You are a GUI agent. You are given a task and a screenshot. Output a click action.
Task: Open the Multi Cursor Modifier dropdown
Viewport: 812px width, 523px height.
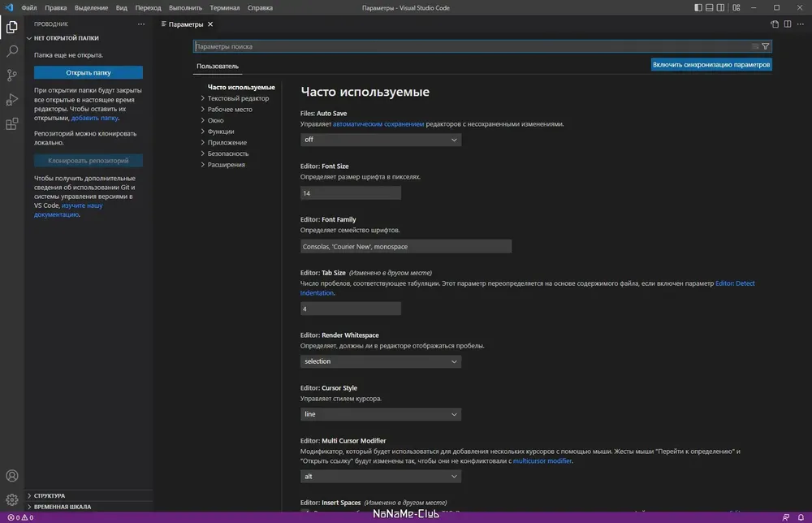(x=381, y=477)
